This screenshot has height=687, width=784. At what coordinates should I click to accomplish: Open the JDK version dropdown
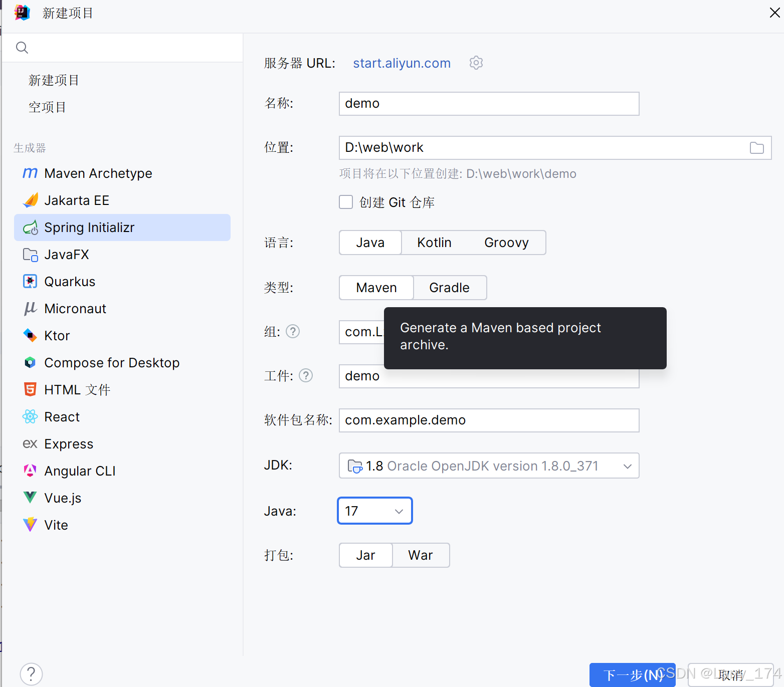click(489, 466)
